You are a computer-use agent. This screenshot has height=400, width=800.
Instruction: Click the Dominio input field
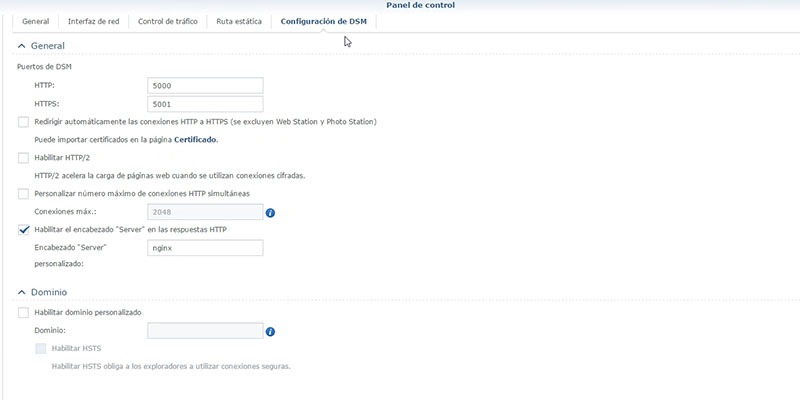click(205, 331)
